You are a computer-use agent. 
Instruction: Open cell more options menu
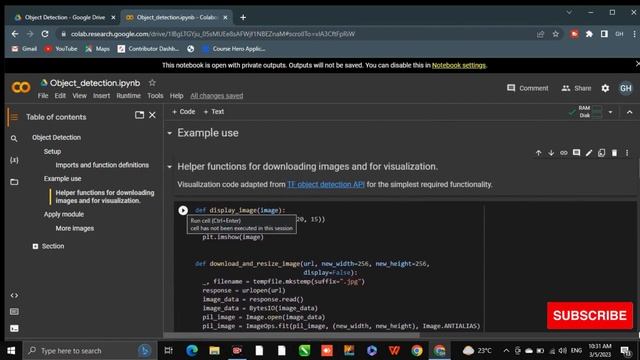[627, 153]
